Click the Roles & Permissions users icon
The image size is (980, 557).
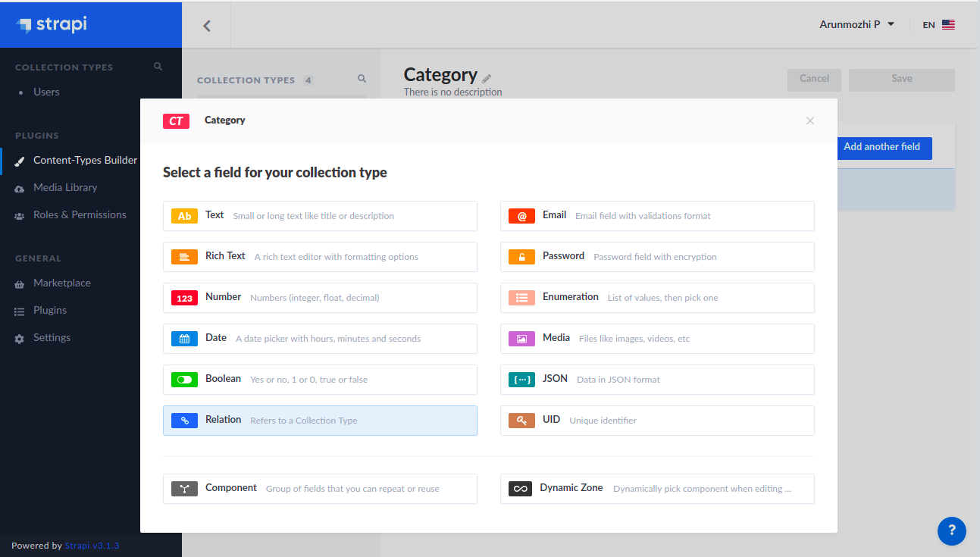pos(20,215)
